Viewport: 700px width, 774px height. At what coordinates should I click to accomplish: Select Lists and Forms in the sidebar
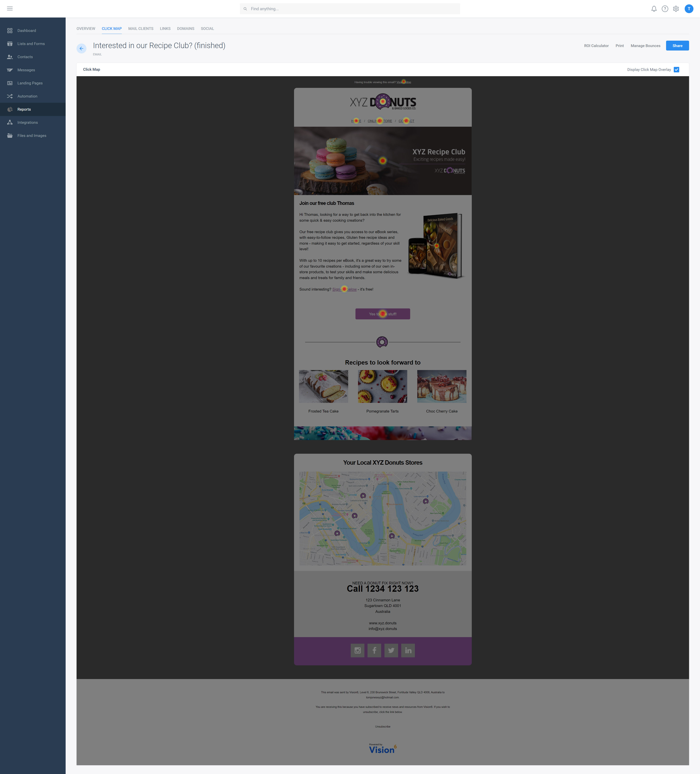point(31,43)
